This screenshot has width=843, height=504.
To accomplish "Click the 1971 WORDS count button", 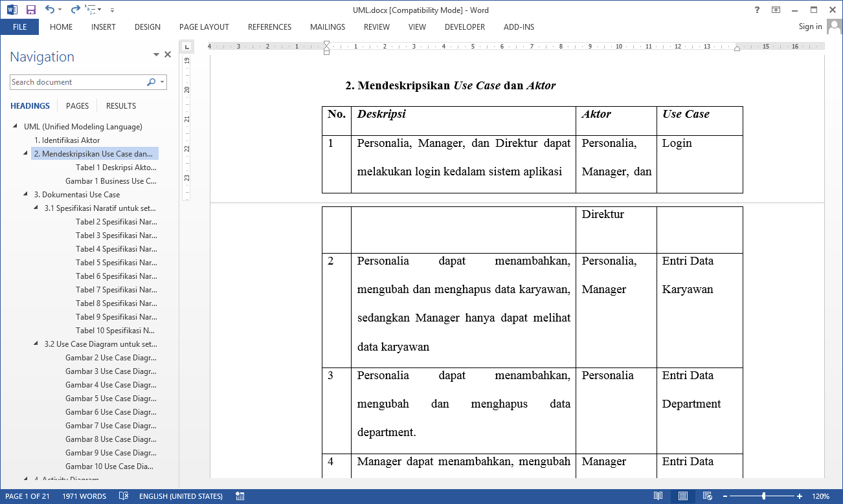I will click(x=84, y=496).
